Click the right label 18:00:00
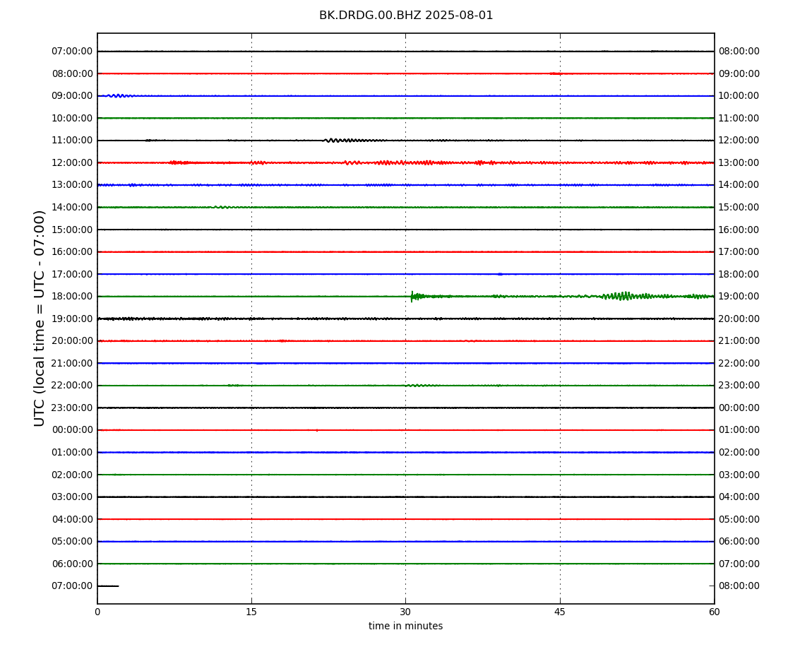The image size is (812, 671). (739, 274)
